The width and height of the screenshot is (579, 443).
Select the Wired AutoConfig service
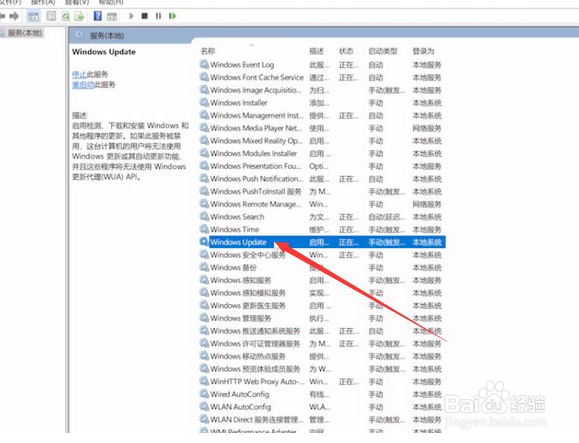coord(240,394)
